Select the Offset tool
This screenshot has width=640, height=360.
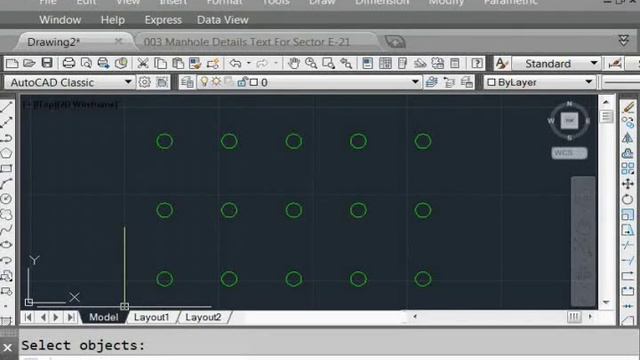[628, 153]
